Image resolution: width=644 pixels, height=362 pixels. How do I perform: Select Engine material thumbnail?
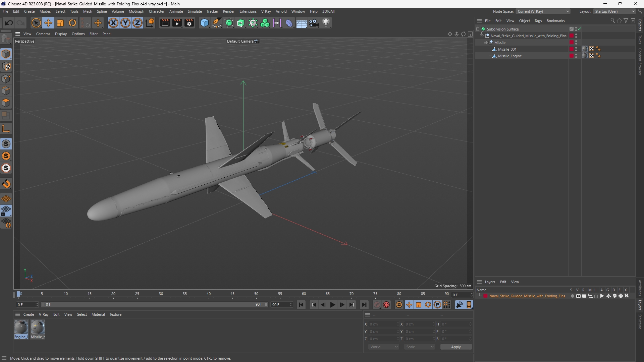click(x=21, y=329)
